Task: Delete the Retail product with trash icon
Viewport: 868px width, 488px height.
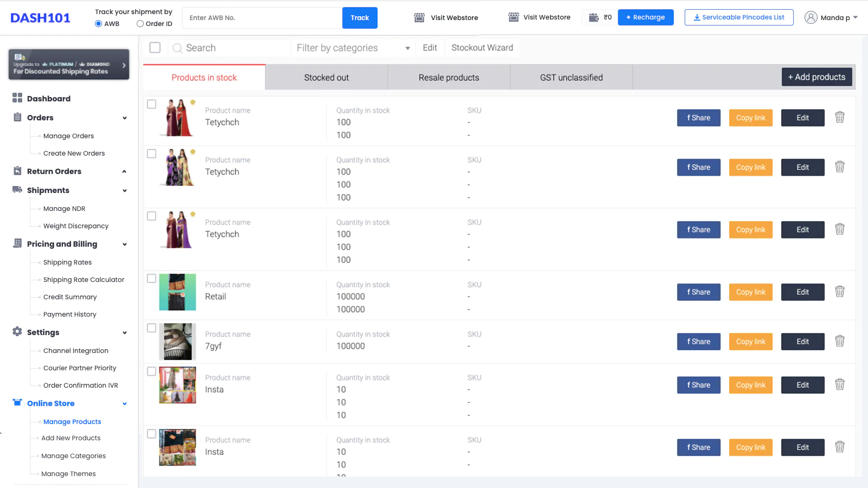Action: (x=839, y=292)
